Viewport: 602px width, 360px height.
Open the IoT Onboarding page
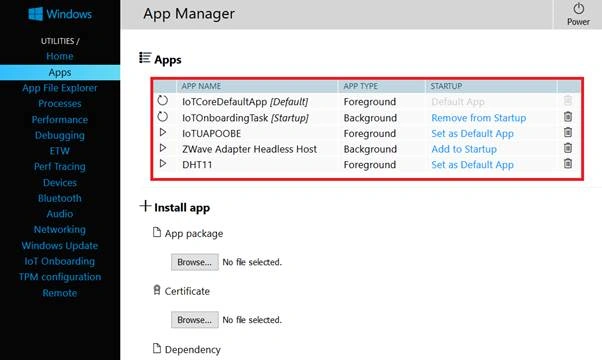tap(60, 261)
